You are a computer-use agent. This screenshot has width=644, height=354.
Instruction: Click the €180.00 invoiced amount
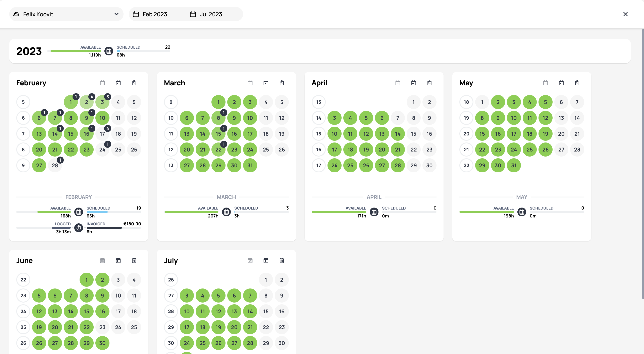point(132,224)
